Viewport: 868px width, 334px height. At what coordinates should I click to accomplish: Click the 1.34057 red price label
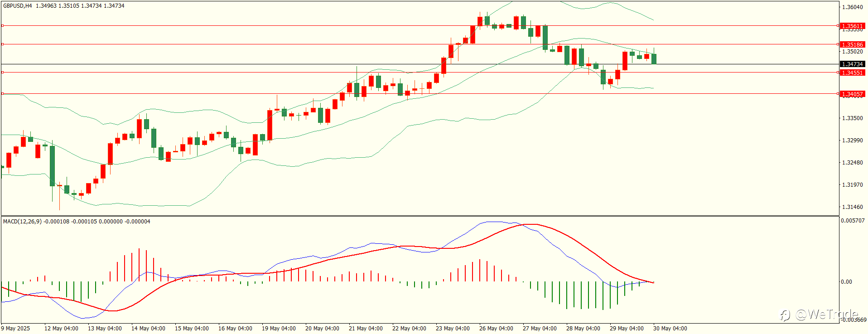pos(852,94)
